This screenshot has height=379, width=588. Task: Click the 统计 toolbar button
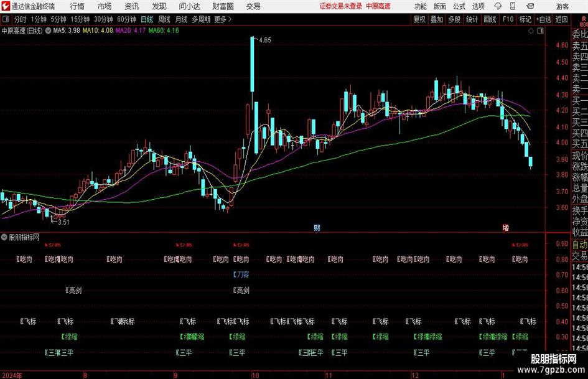pos(472,19)
